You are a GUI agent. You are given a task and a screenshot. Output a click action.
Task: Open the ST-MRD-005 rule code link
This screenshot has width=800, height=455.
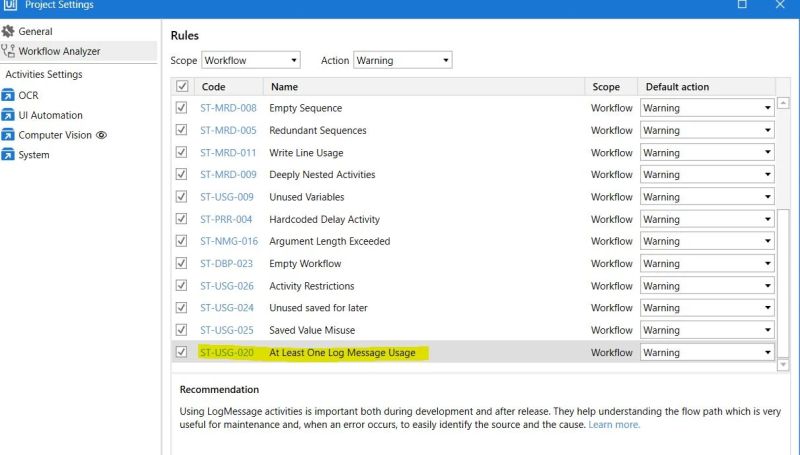click(228, 130)
